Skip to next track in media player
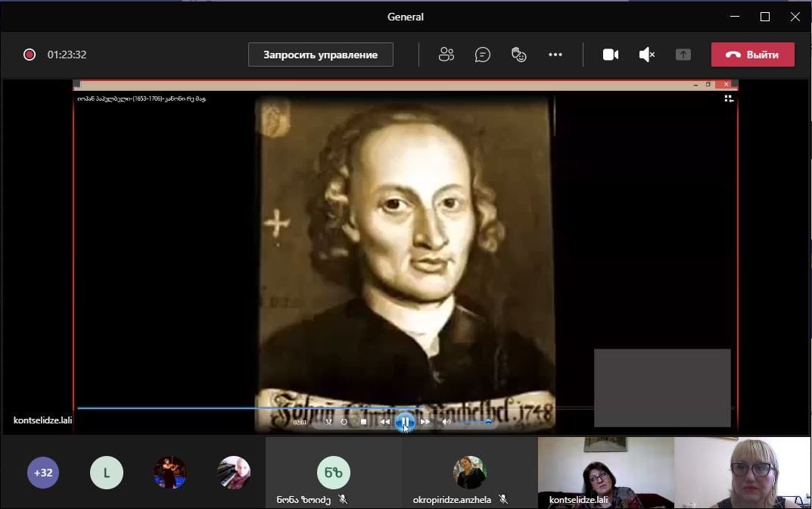This screenshot has width=812, height=509. 425,422
